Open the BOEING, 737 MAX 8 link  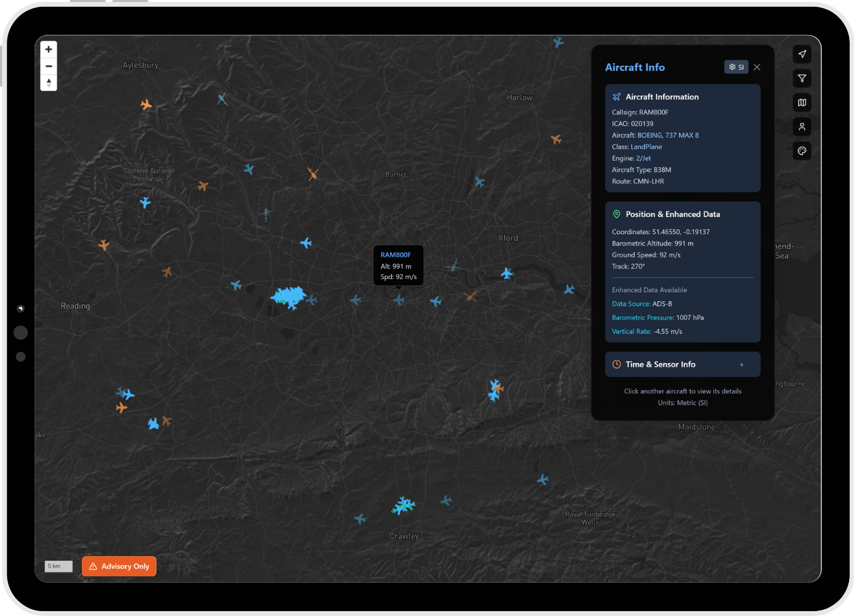(x=668, y=136)
